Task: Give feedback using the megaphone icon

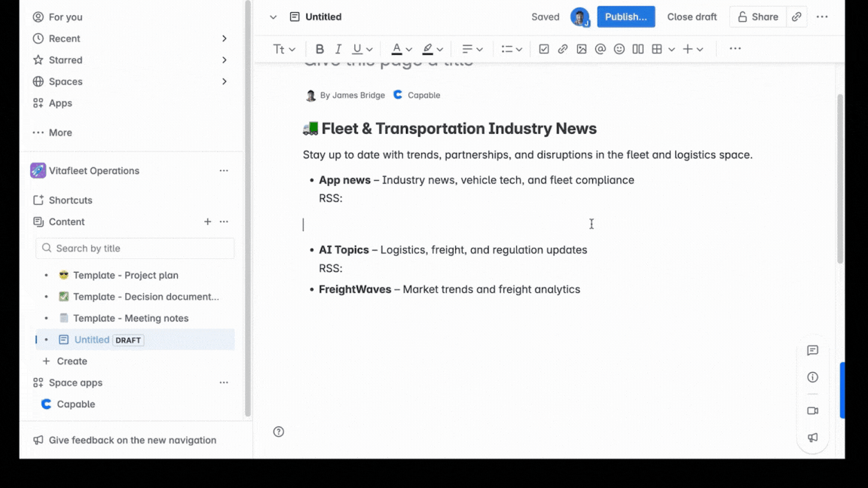Action: tap(812, 438)
